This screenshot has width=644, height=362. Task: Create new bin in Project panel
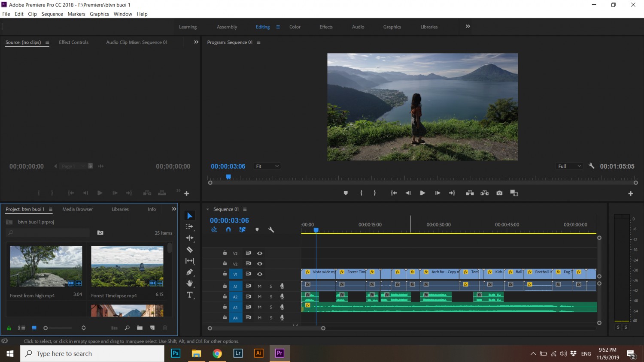click(140, 328)
